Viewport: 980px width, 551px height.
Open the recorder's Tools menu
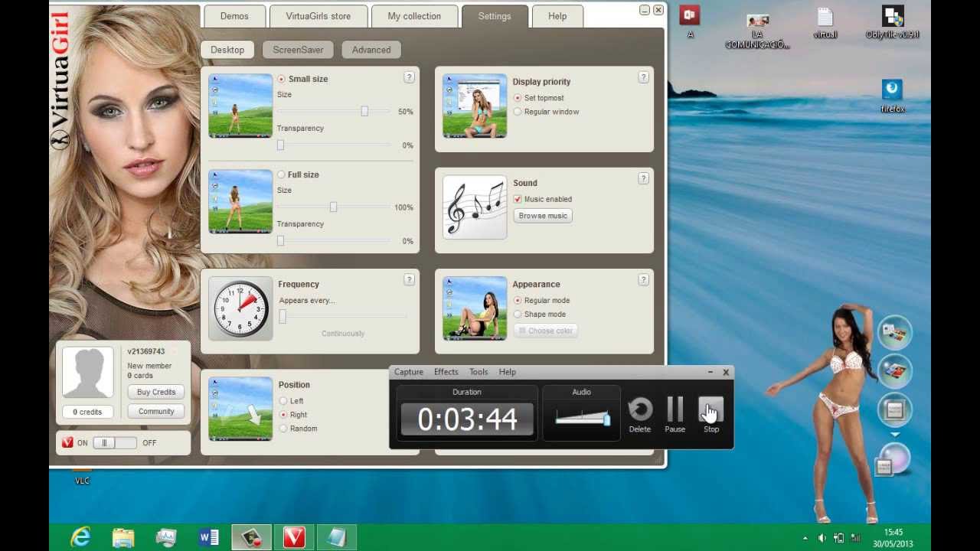pyautogui.click(x=479, y=372)
